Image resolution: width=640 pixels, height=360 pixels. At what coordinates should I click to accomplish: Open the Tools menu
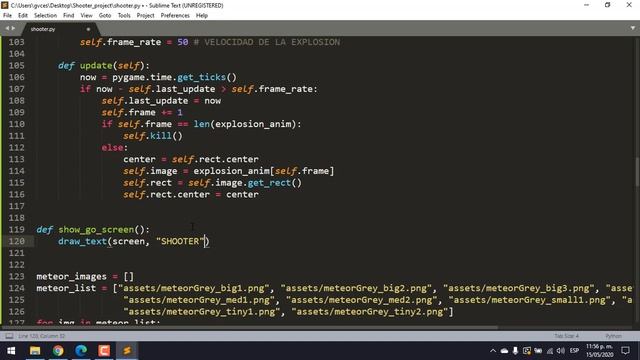pyautogui.click(x=124, y=16)
